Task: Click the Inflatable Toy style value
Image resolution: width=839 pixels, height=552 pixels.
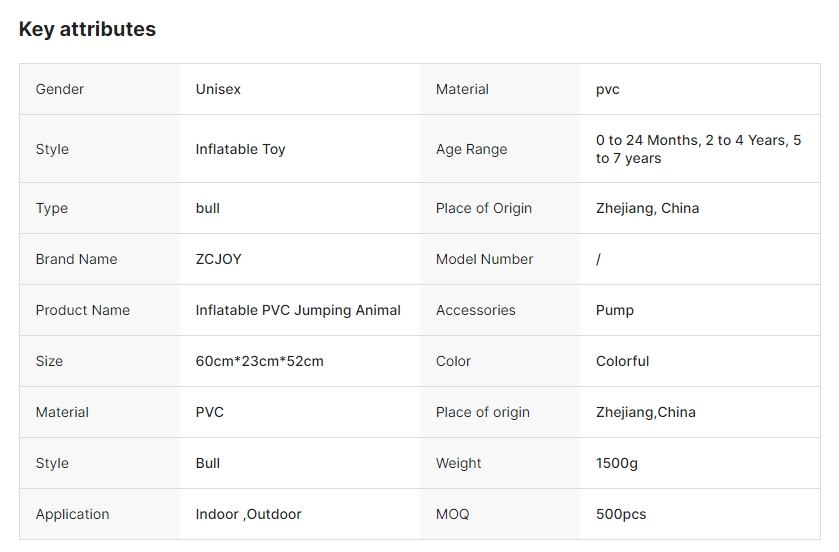Action: click(240, 149)
